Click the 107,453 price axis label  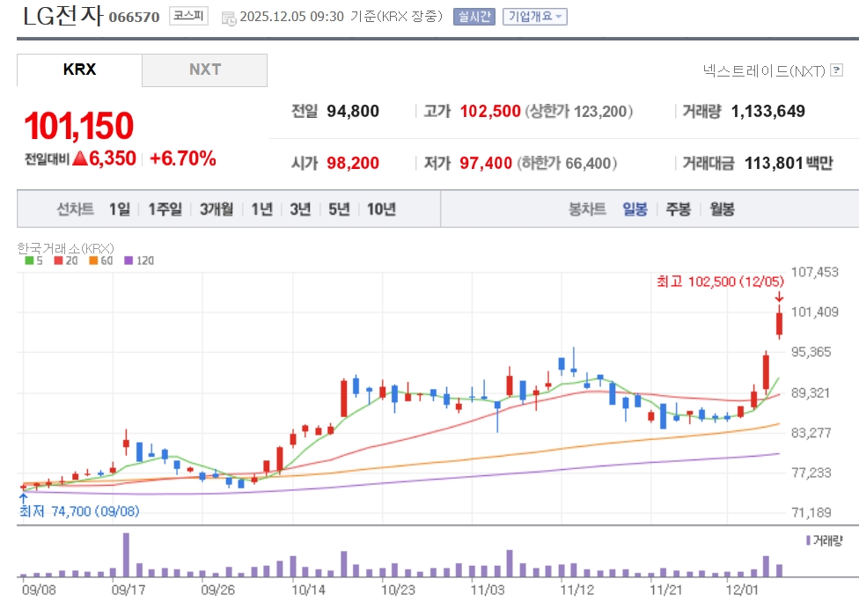815,272
